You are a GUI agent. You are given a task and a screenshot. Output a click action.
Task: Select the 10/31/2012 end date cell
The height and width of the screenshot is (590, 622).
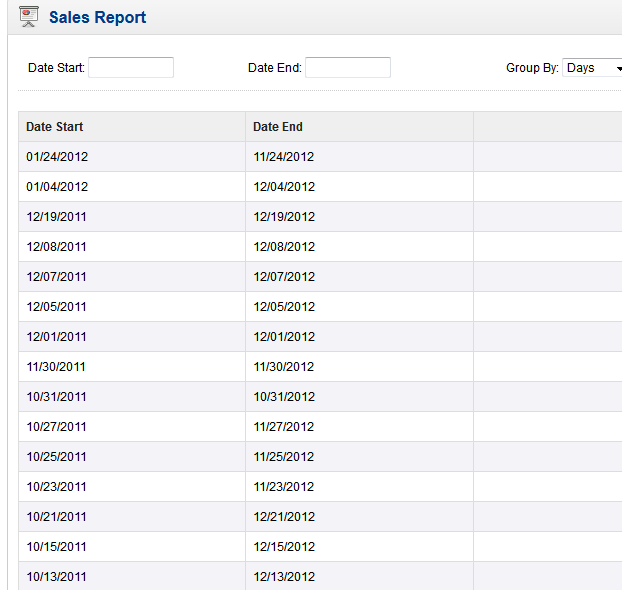(x=359, y=397)
